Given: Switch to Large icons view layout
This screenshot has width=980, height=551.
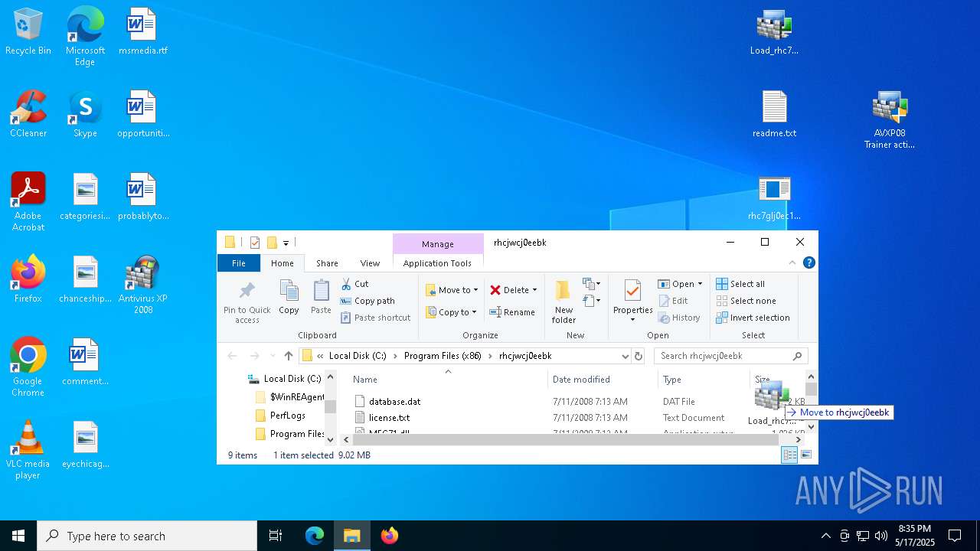Looking at the screenshot, I should 806,455.
